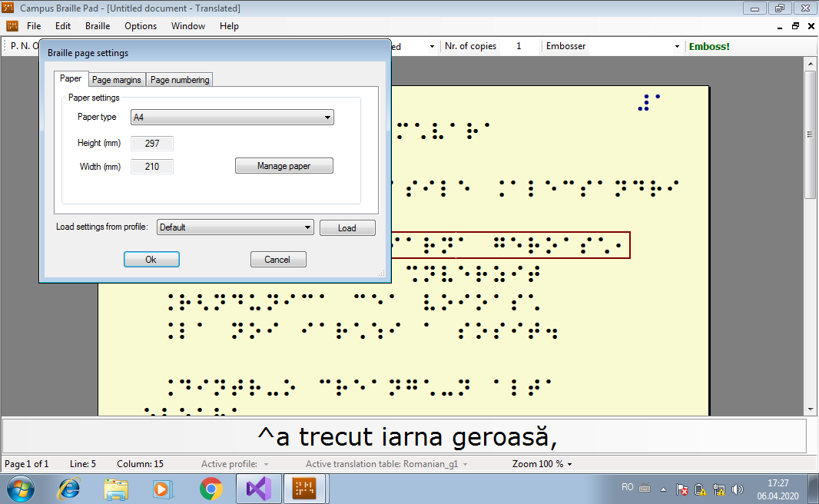The image size is (819, 504).
Task: Click the volume speaker tray icon
Action: point(738,489)
